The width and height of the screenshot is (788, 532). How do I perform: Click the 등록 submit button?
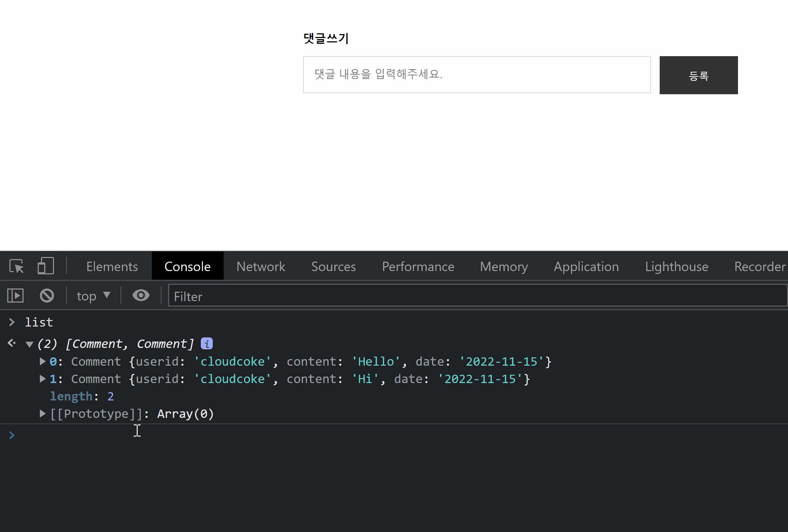[698, 75]
